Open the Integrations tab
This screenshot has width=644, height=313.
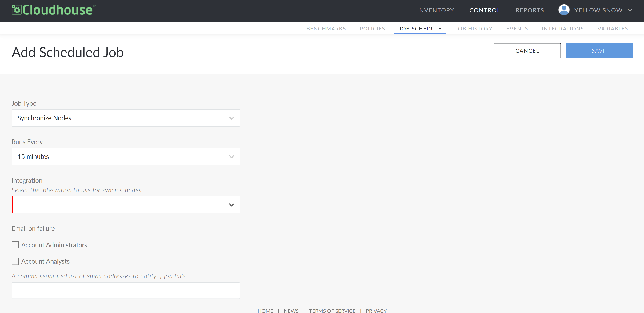pos(562,29)
